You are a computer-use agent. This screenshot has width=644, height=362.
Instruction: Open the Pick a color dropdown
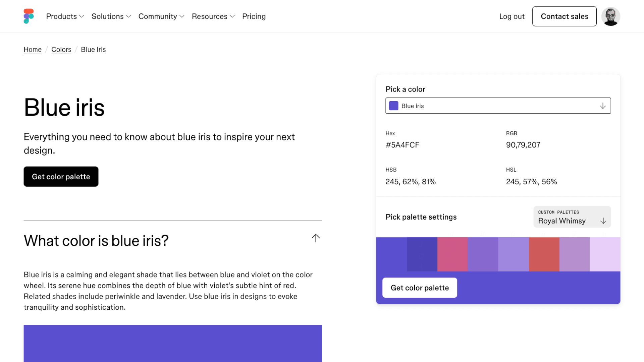coord(498,106)
